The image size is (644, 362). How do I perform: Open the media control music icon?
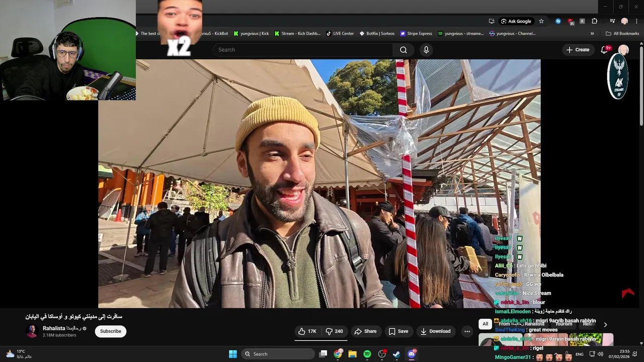pos(612,21)
